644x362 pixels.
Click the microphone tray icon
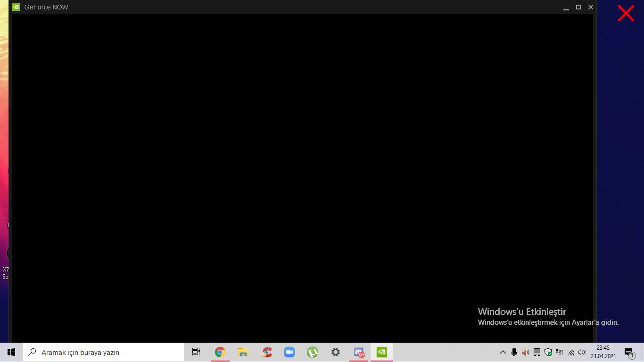click(514, 352)
